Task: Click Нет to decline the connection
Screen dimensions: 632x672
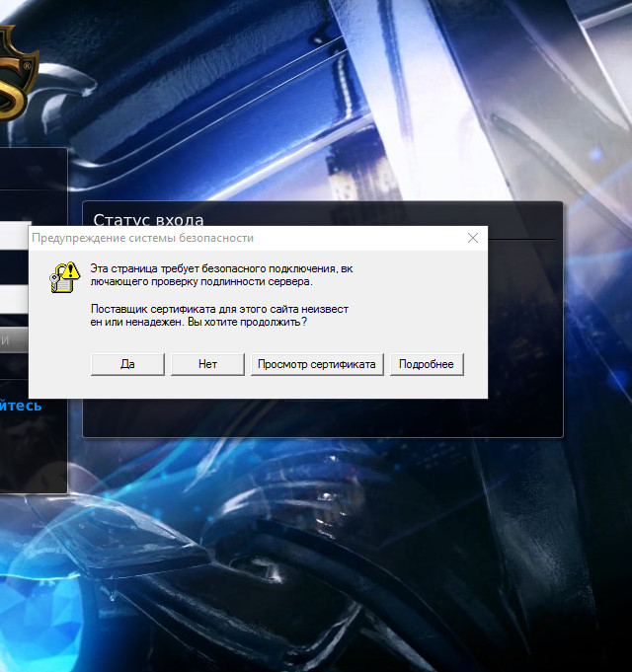Action: 207,364
